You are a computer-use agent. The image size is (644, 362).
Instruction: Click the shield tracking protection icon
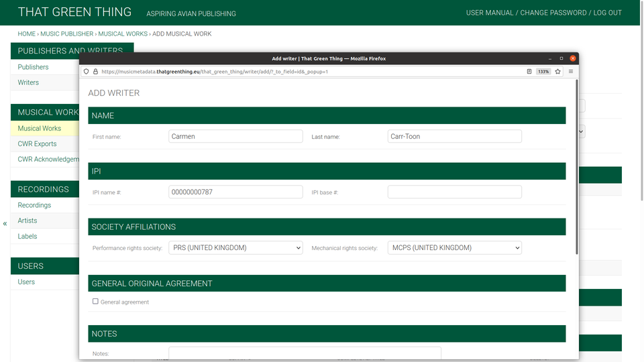click(87, 71)
